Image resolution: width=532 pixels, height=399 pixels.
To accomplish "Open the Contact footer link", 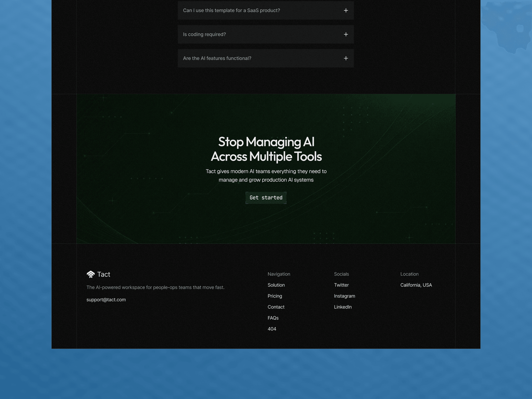I will tap(276, 307).
